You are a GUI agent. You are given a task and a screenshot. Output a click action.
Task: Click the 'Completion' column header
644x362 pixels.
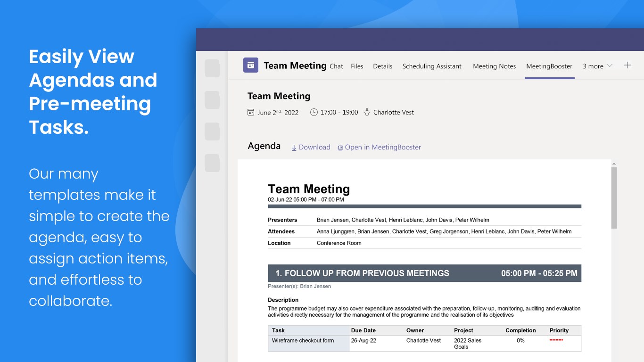pyautogui.click(x=520, y=330)
